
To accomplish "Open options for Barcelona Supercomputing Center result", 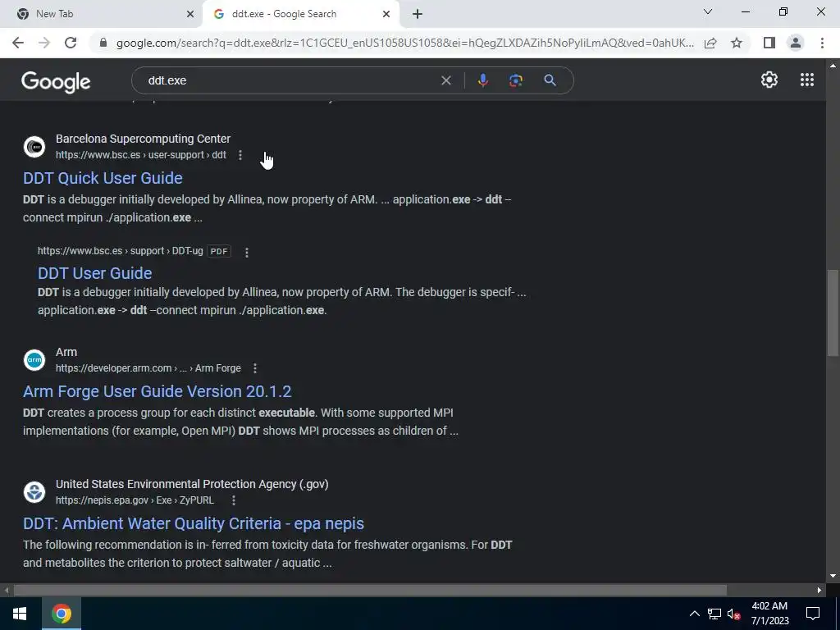I will pos(240,155).
